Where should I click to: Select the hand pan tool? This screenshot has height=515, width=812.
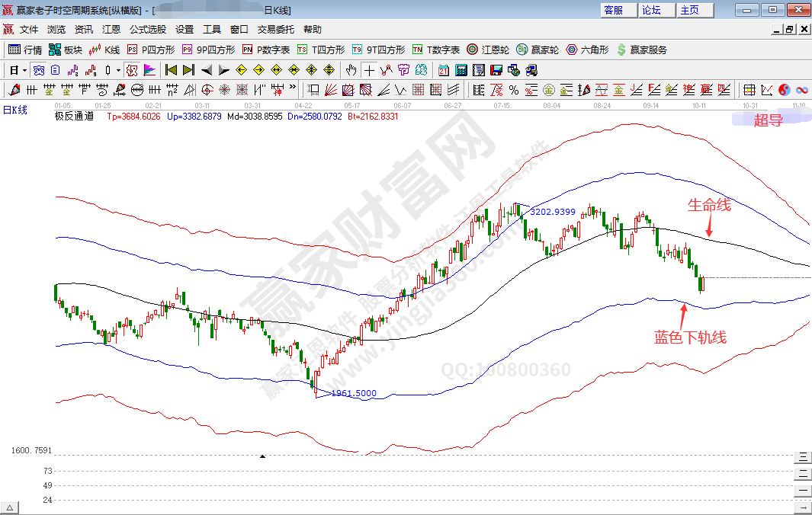351,70
